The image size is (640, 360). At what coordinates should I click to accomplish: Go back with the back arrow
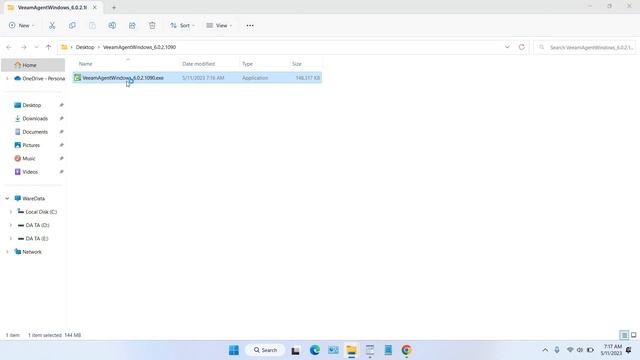9,47
